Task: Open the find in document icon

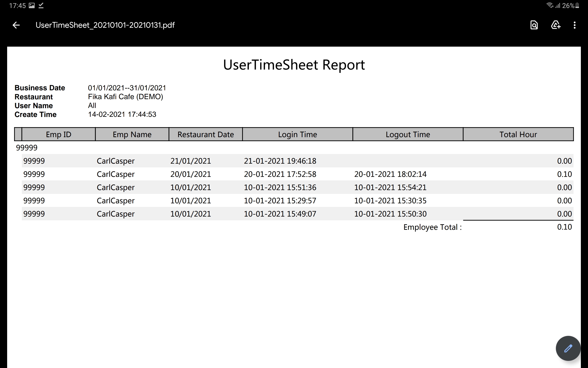Action: tap(534, 25)
